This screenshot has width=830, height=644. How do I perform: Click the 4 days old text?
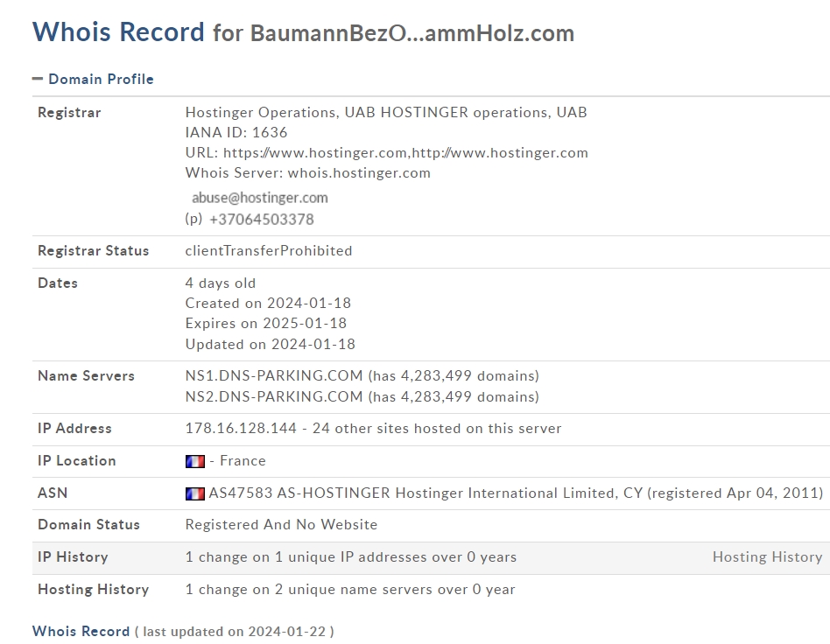coord(221,283)
